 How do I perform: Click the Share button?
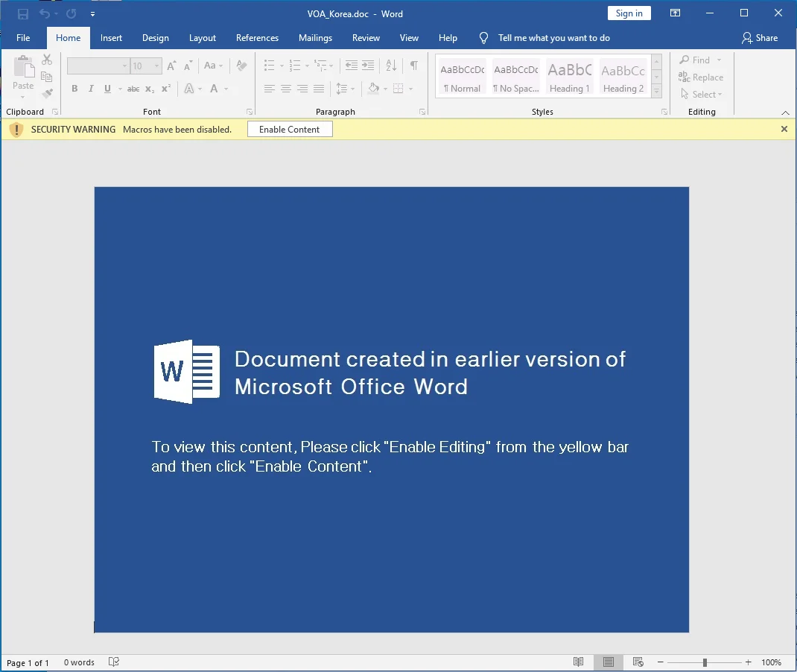click(x=760, y=38)
